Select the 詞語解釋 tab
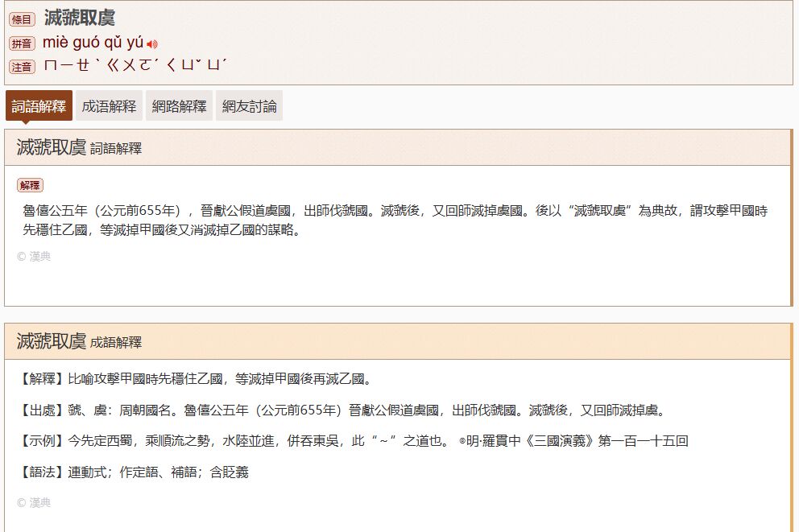This screenshot has width=799, height=532. tap(39, 106)
